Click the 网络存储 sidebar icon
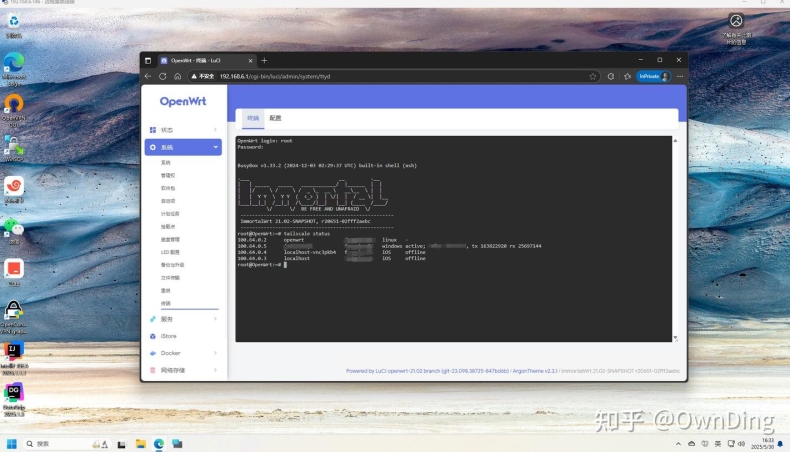The width and height of the screenshot is (790, 452). 153,370
